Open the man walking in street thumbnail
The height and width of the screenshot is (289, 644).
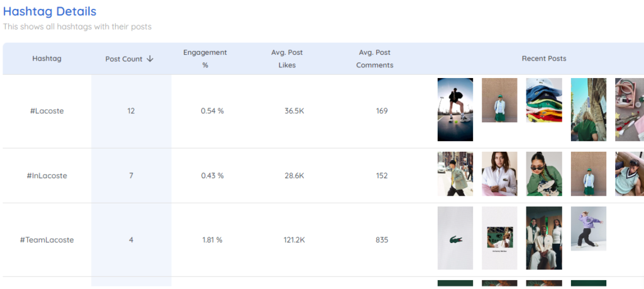(455, 174)
